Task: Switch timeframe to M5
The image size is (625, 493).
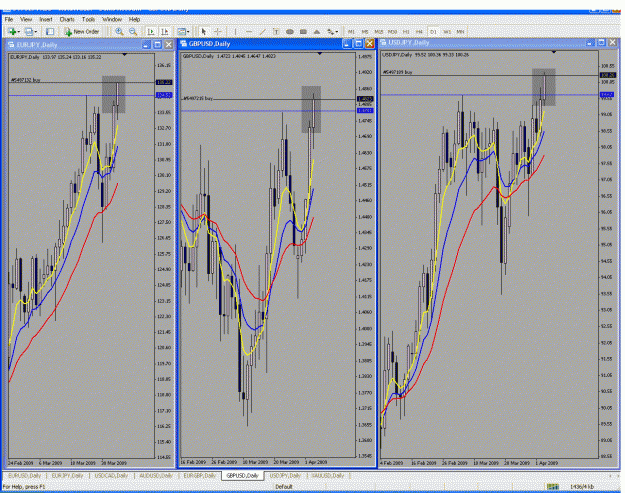Action: click(x=365, y=31)
